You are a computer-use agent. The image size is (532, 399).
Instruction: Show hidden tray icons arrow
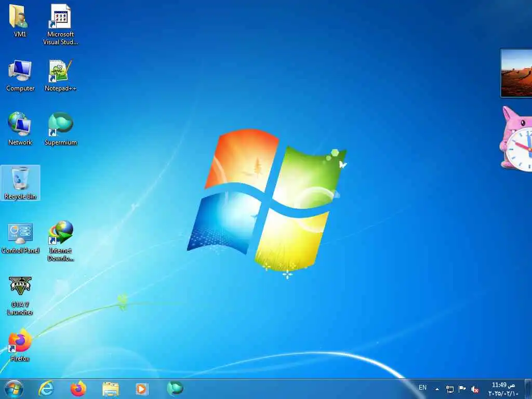coord(437,389)
